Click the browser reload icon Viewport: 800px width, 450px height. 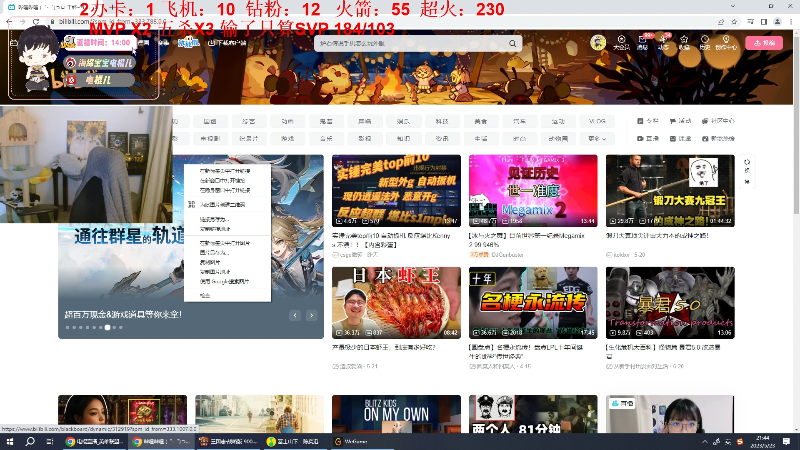36,22
